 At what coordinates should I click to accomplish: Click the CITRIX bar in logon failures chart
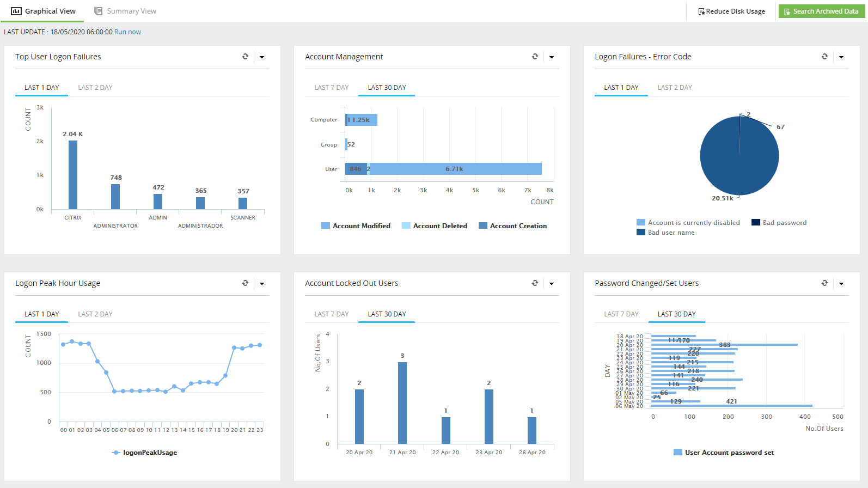point(73,175)
